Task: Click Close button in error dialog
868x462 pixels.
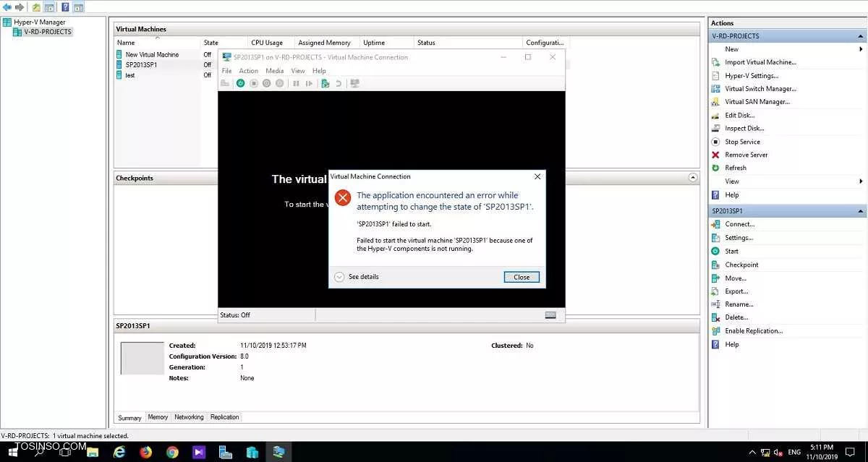Action: (x=522, y=277)
